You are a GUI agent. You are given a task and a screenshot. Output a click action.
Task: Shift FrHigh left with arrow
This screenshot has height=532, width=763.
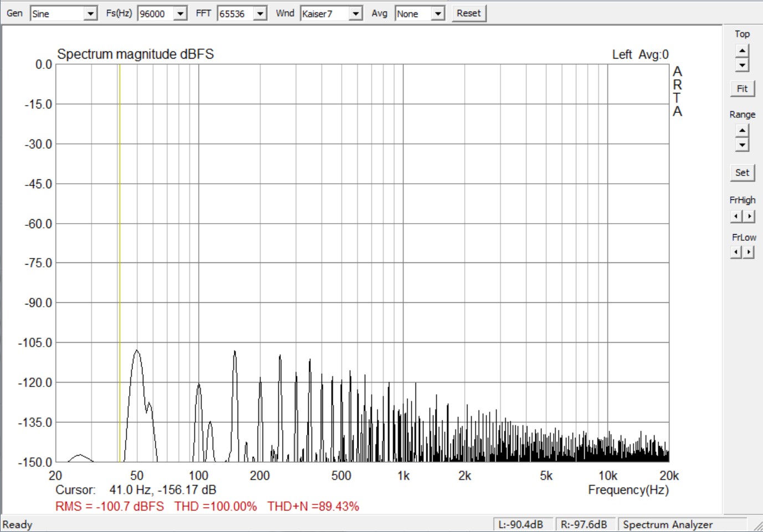(x=736, y=216)
